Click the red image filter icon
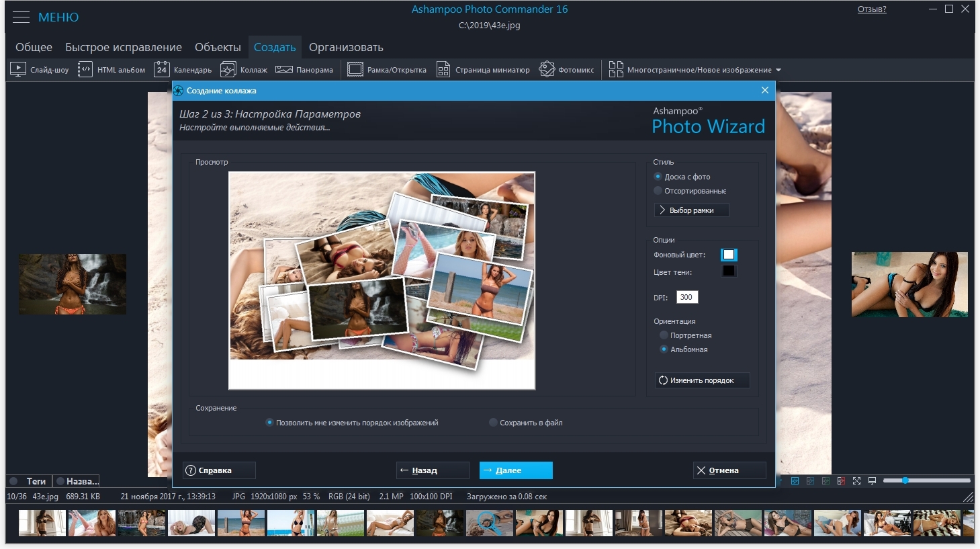This screenshot has height=549, width=980. (x=841, y=481)
